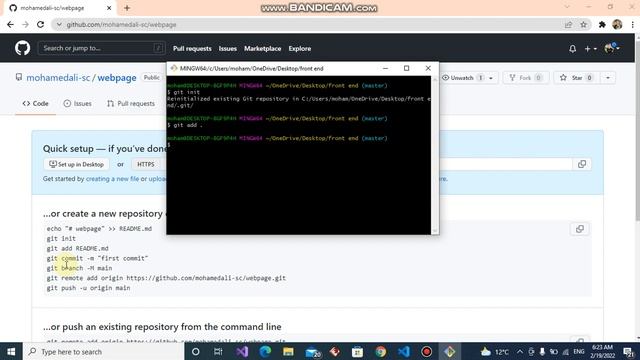The height and width of the screenshot is (360, 640).
Task: Open the Action Center notifications icon
Action: (629, 351)
